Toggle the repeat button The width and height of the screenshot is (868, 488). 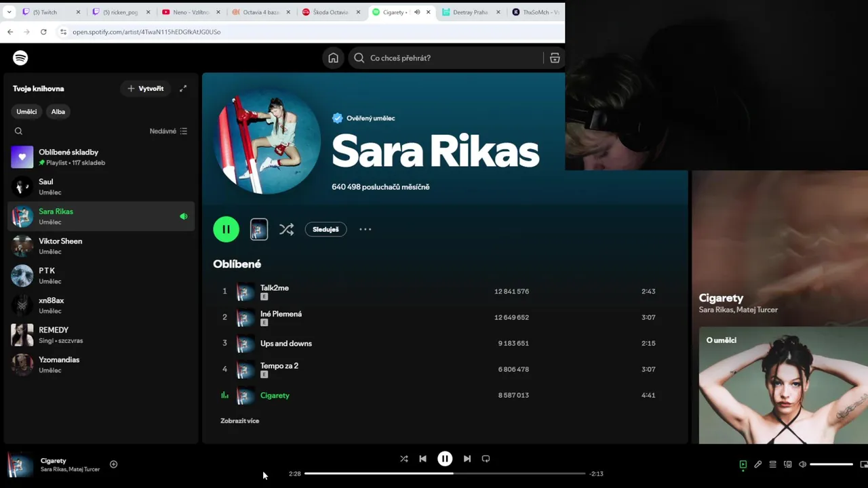(486, 459)
